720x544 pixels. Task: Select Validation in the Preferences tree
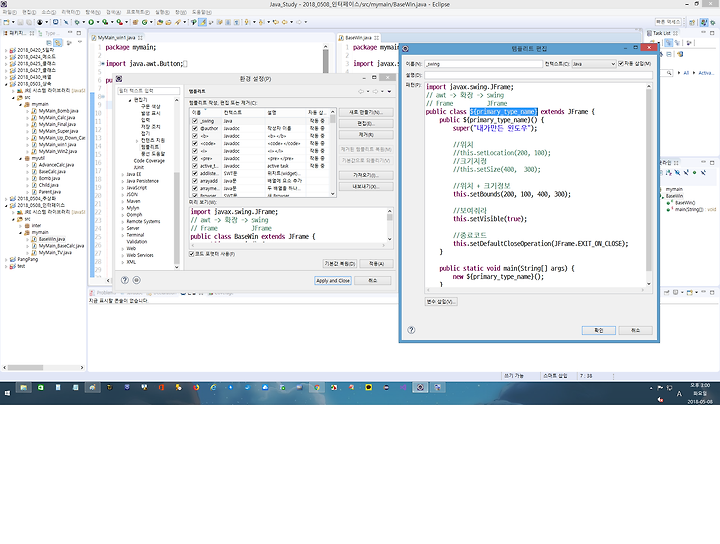[x=137, y=241]
